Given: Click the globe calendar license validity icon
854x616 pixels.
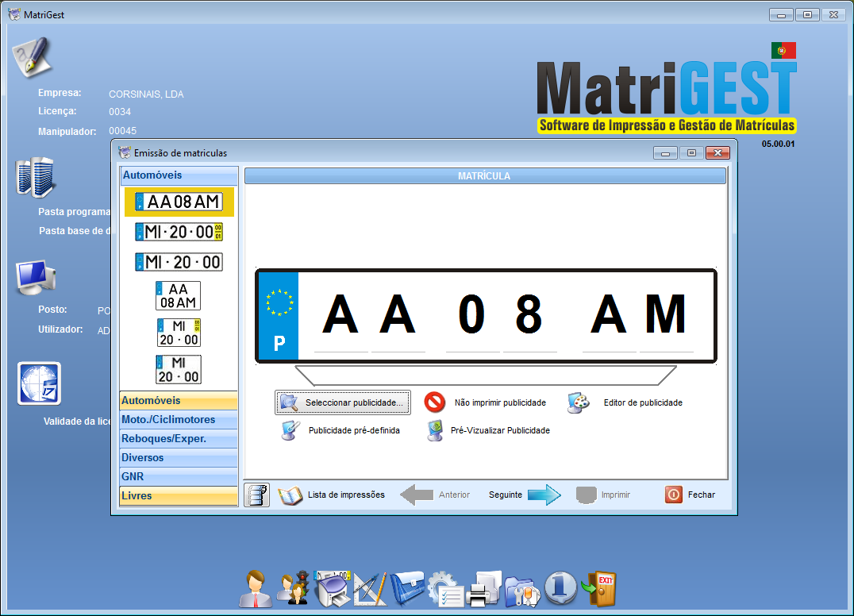Looking at the screenshot, I should point(39,383).
